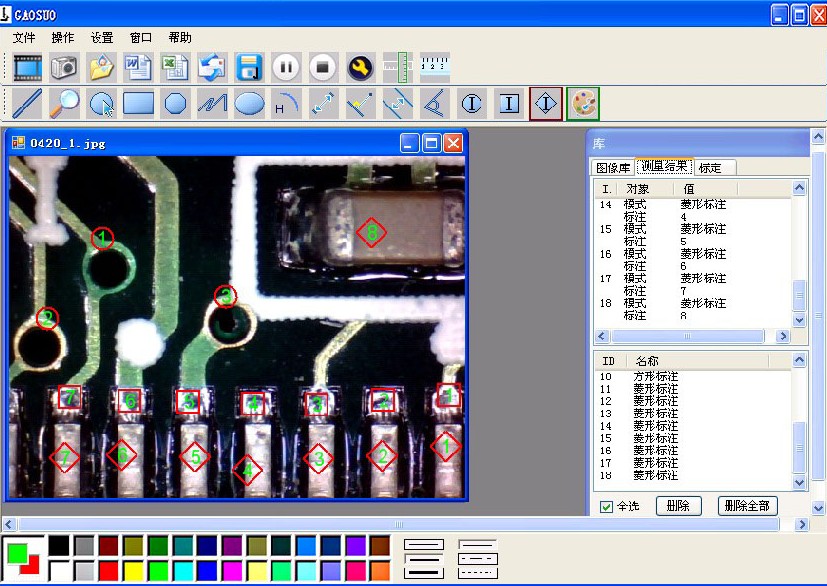Open image file folder icon
The width and height of the screenshot is (827, 586).
(101, 68)
